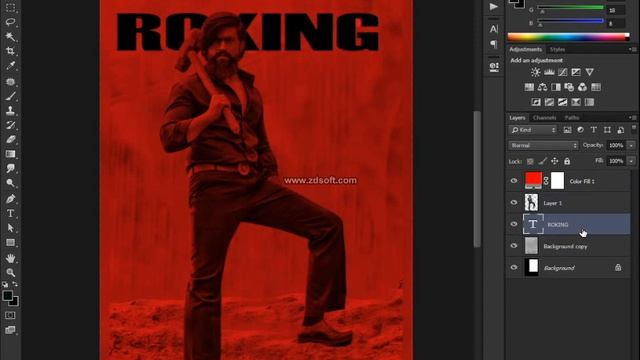
Task: Add a Gradient Map adjustment
Action: pyautogui.click(x=576, y=102)
